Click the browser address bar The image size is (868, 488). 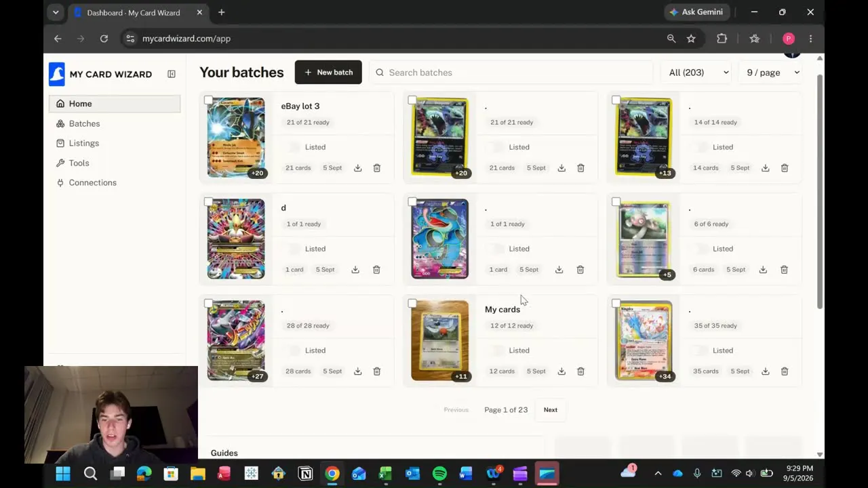click(390, 39)
